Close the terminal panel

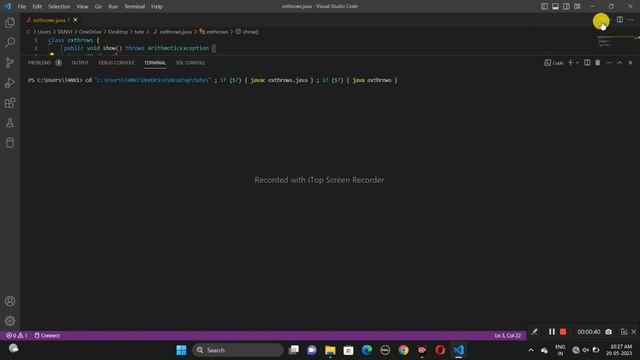tap(631, 62)
